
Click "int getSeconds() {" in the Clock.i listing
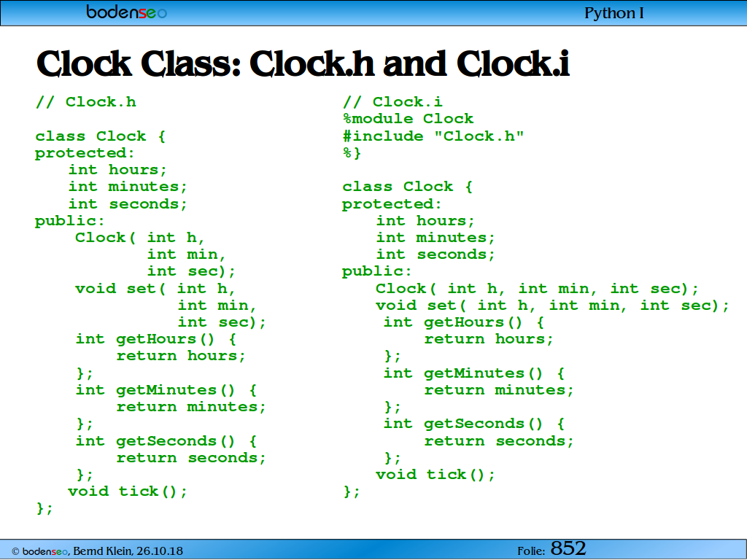474,424
